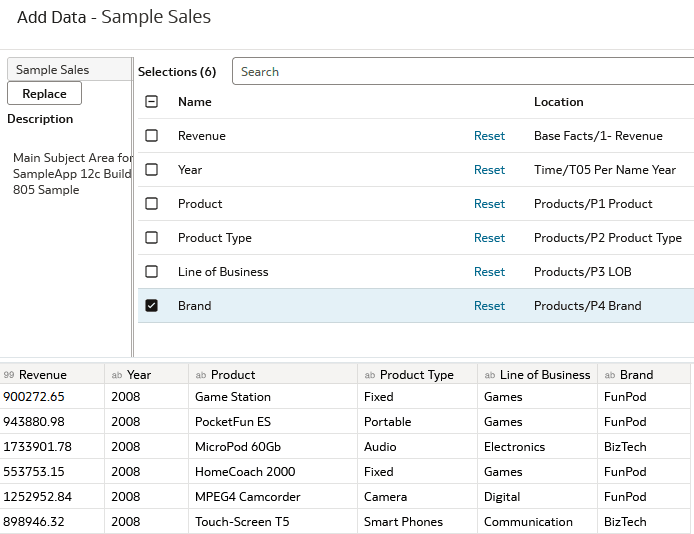Screen dimensions: 694x534
Task: Click Reset link for Line of Business
Action: point(489,272)
